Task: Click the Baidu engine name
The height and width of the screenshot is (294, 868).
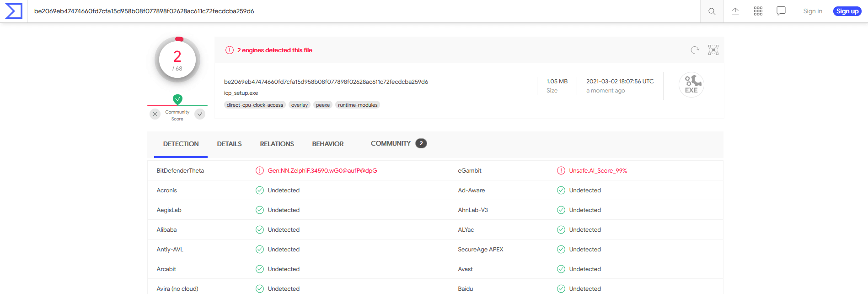Action: (x=466, y=289)
